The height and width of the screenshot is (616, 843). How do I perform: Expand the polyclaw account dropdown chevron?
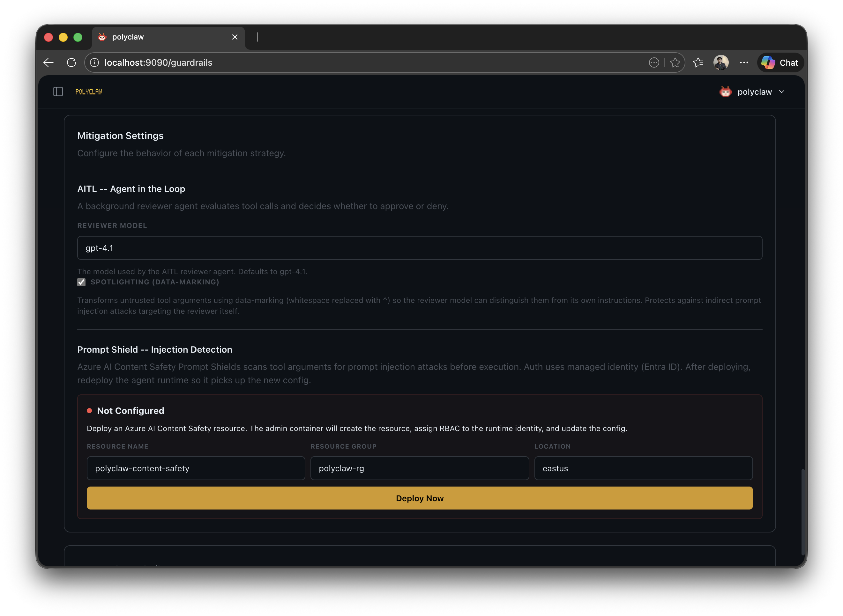(x=782, y=92)
